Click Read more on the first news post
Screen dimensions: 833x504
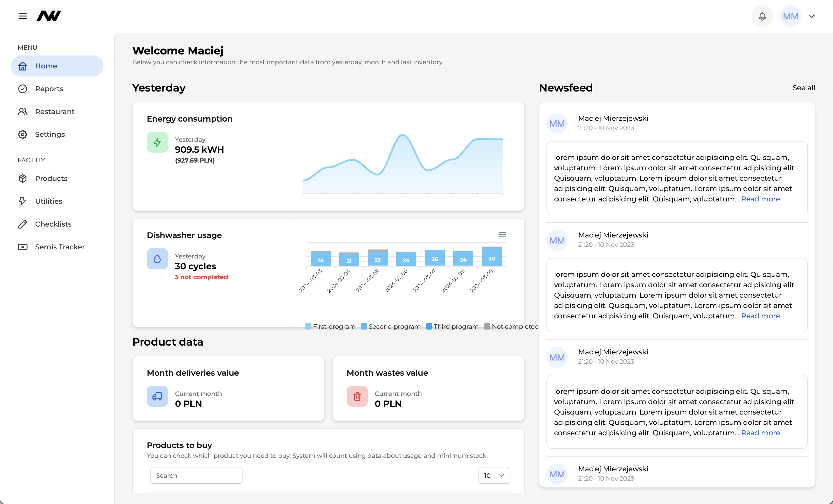(x=760, y=199)
